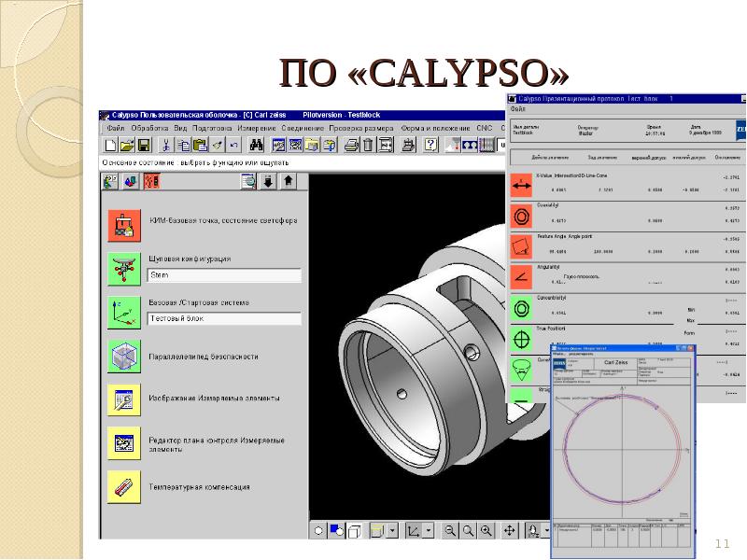Image resolution: width=747 pixels, height=560 pixels.
Task: Open the Измерение menu
Action: click(x=256, y=127)
